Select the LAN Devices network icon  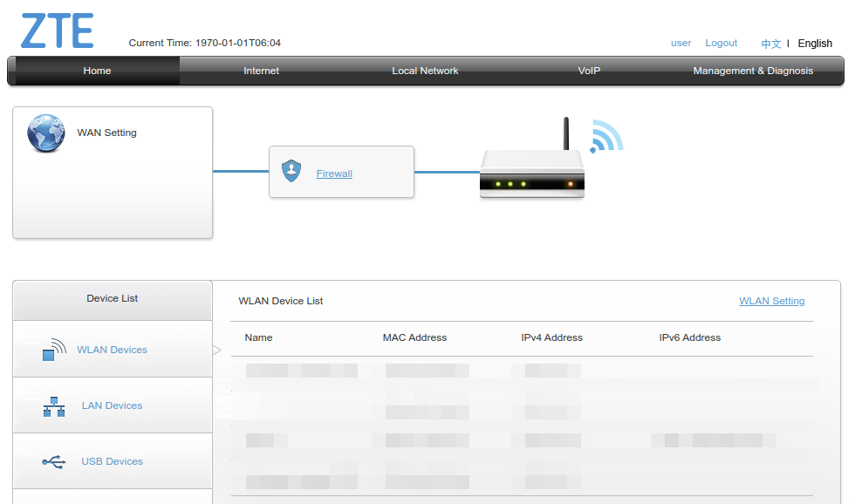click(53, 405)
